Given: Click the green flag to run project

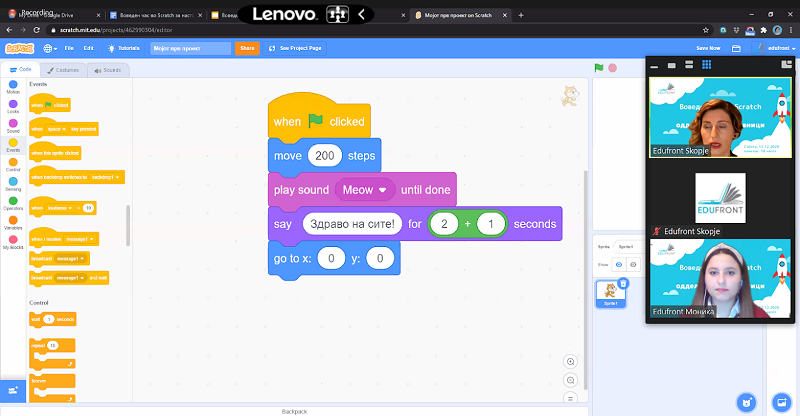Looking at the screenshot, I should coord(599,68).
